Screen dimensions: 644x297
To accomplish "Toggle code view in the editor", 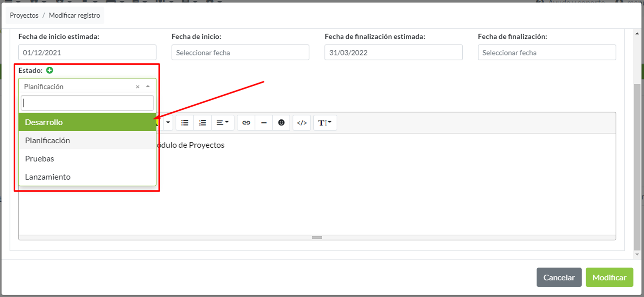I will 302,123.
